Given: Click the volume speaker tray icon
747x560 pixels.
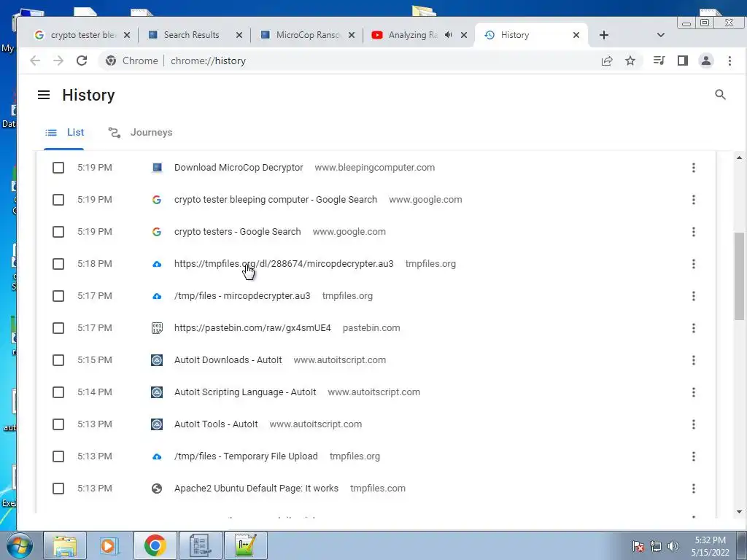Looking at the screenshot, I should pos(673,546).
